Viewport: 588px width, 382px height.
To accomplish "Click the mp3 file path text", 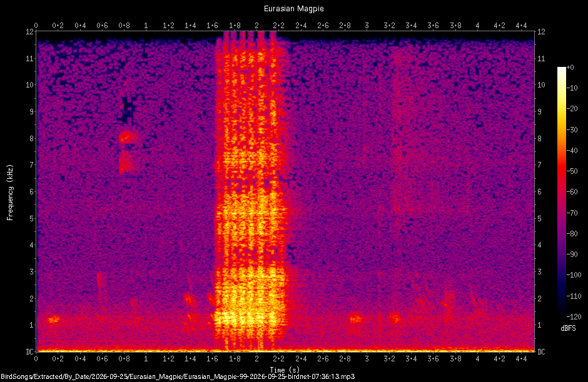I will (178, 376).
